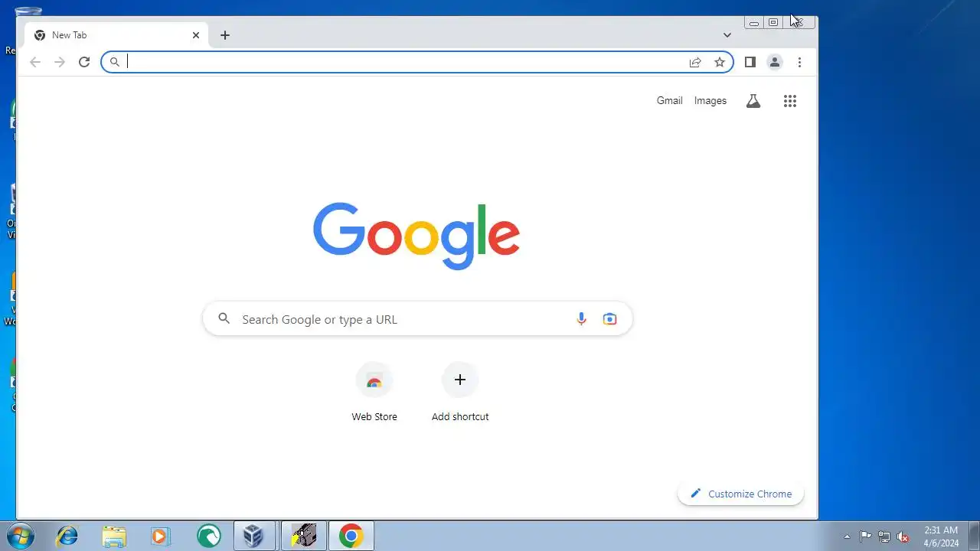Click the magnifier in the Google search box
Viewport: 980px width, 551px height.
(x=224, y=318)
